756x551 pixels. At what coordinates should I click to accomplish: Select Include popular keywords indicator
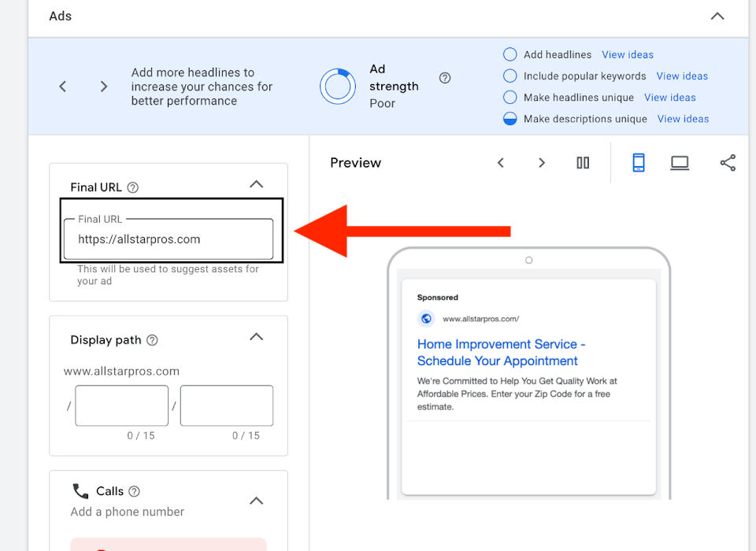[510, 76]
